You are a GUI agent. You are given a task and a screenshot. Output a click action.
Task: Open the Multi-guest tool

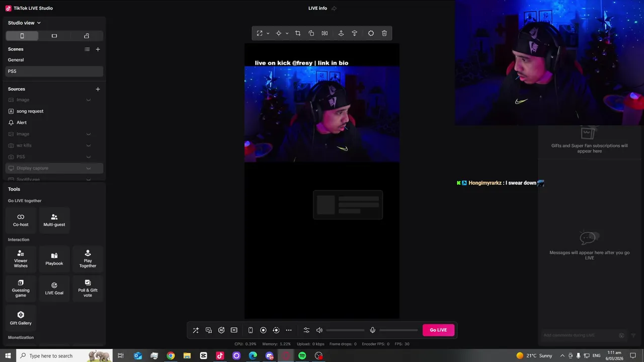54,220
